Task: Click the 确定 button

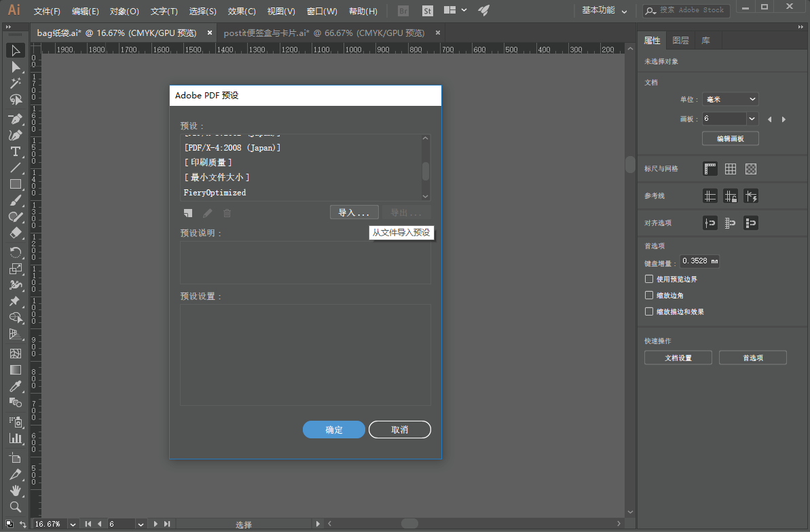Action: [x=334, y=430]
